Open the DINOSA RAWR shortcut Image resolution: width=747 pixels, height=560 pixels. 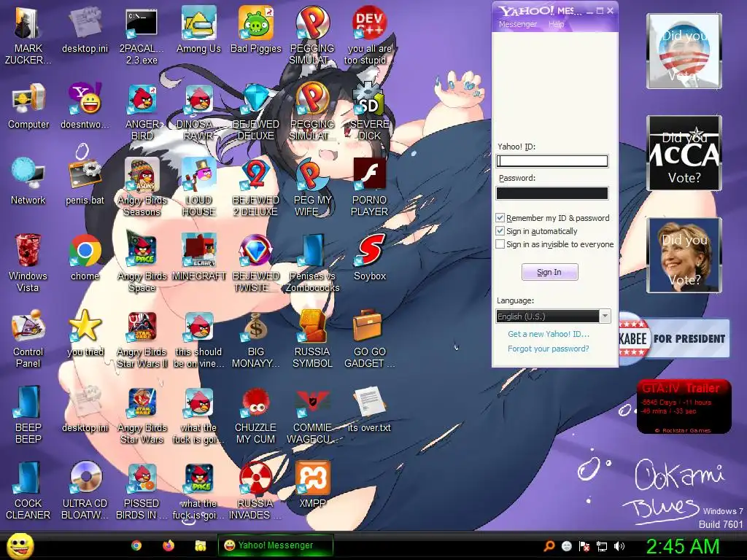pos(198,111)
